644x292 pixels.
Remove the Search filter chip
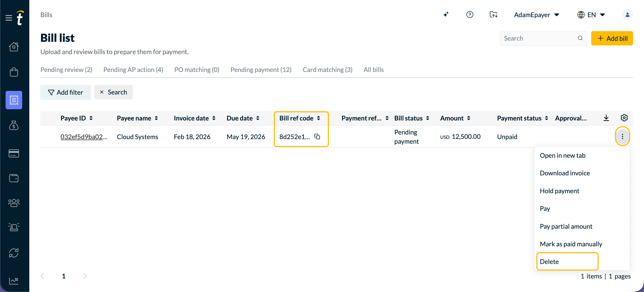point(102,92)
